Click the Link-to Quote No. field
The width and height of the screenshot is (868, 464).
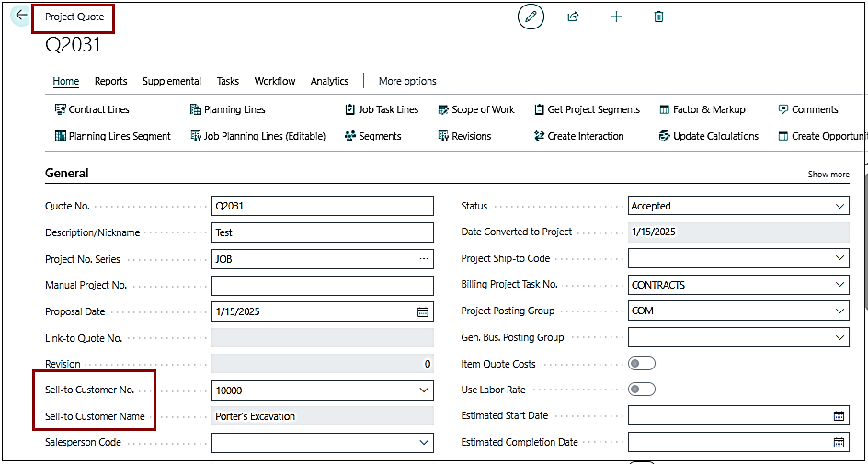pos(323,338)
